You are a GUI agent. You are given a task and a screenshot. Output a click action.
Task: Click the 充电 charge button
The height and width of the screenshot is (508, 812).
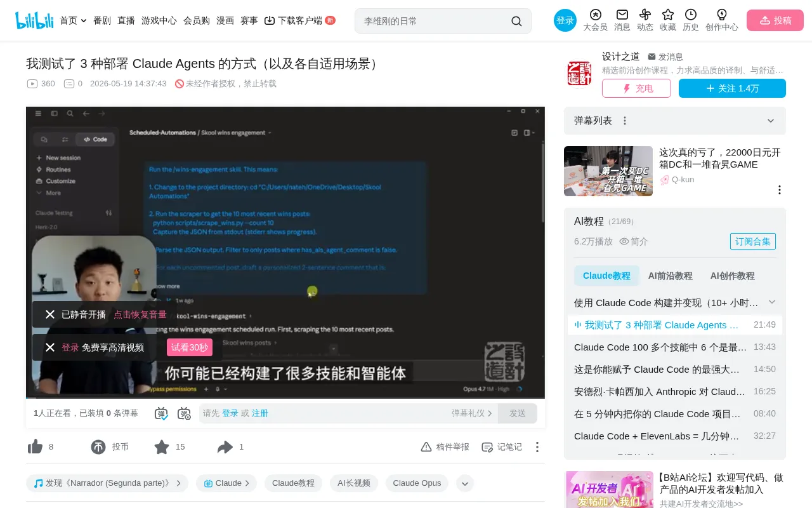pos(636,88)
